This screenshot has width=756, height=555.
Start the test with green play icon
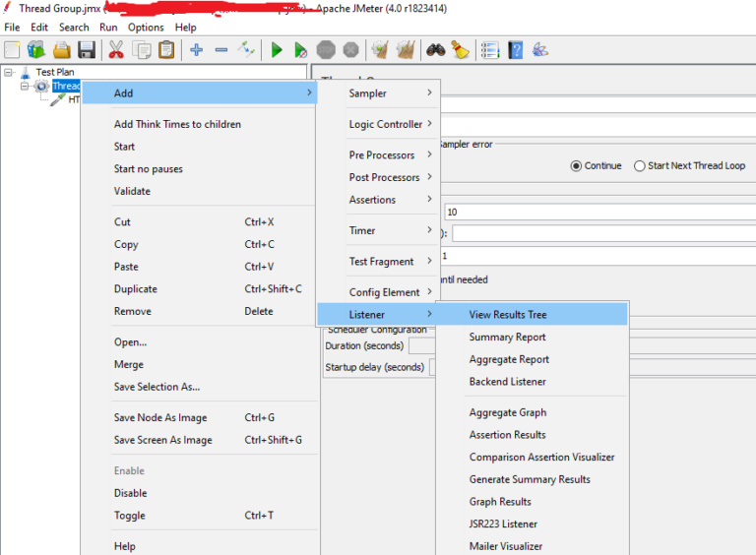coord(277,49)
